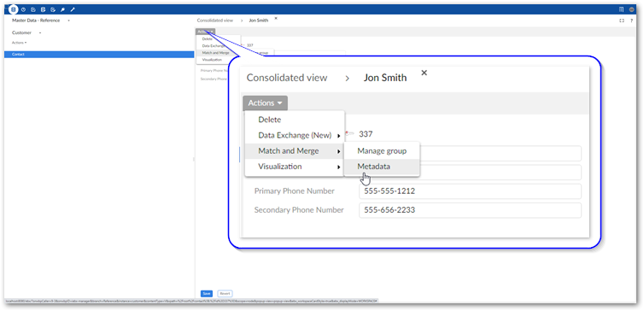This screenshot has width=644, height=311.
Task: Select Manage group in the submenu
Action: click(382, 150)
